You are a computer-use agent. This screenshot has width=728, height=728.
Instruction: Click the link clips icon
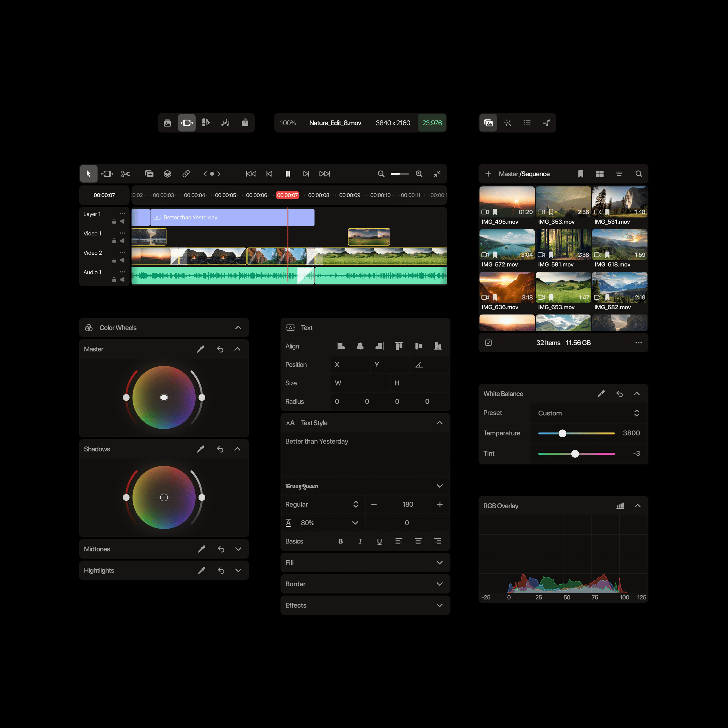(186, 174)
